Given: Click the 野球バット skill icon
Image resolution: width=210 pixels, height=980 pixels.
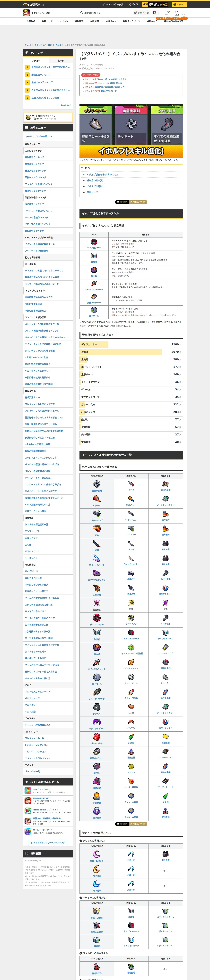Looking at the screenshot, I should (131, 499).
